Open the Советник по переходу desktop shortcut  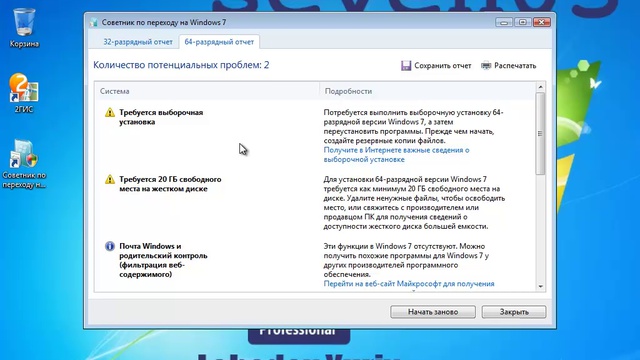click(x=24, y=164)
